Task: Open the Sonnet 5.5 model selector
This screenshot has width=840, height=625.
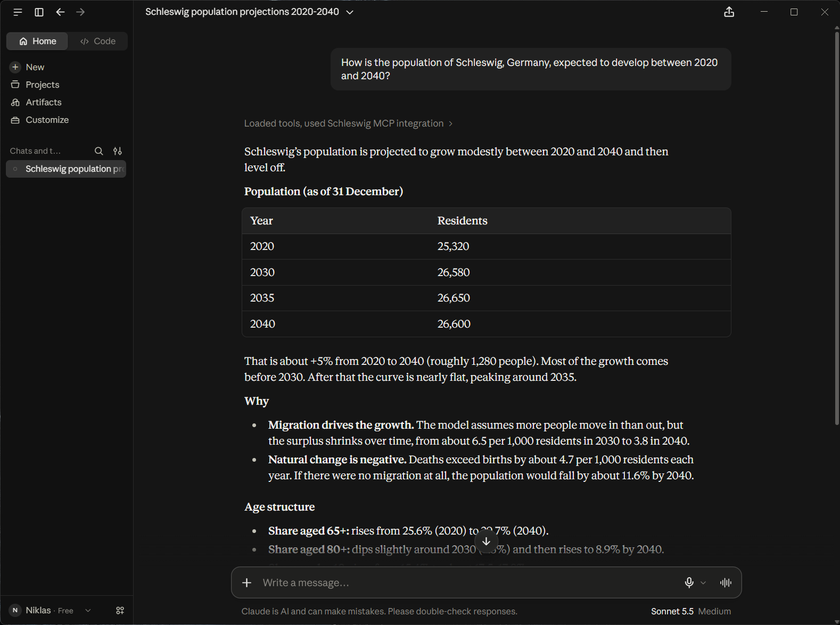Action: point(672,612)
